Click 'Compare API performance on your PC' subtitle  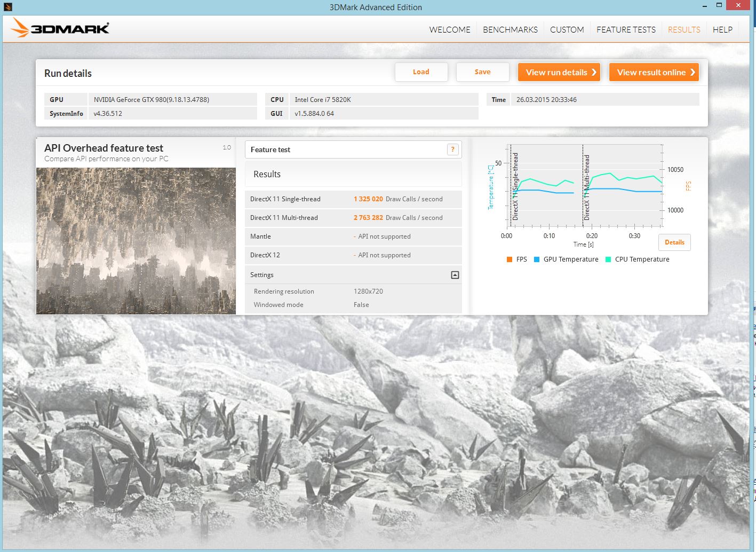coord(106,159)
